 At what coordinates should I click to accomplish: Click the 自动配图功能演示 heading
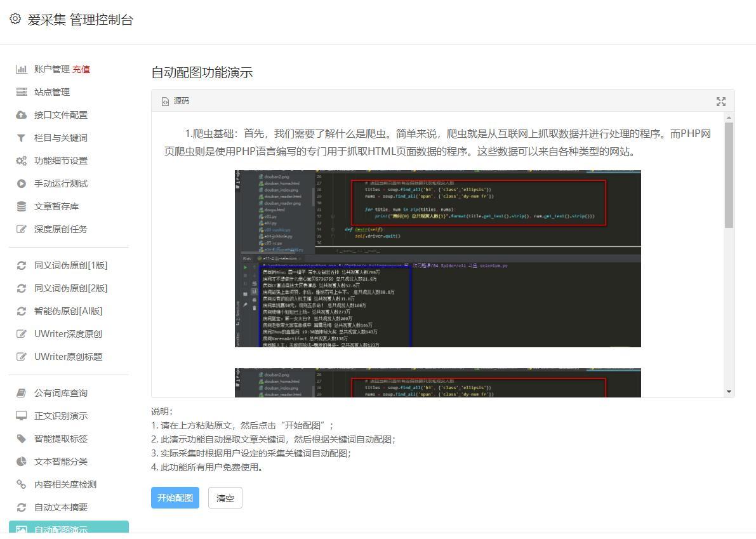pyautogui.click(x=202, y=72)
